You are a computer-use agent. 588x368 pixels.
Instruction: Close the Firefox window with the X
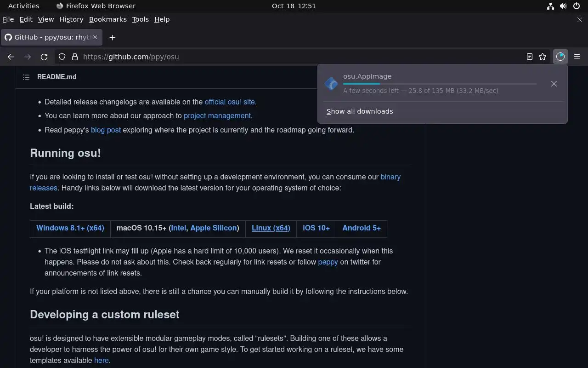pos(579,20)
